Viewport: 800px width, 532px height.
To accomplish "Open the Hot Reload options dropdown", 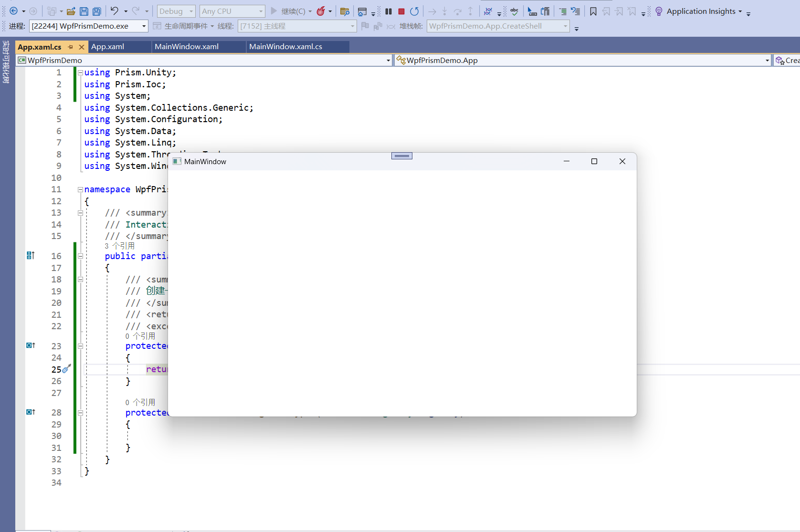I will pyautogui.click(x=330, y=11).
